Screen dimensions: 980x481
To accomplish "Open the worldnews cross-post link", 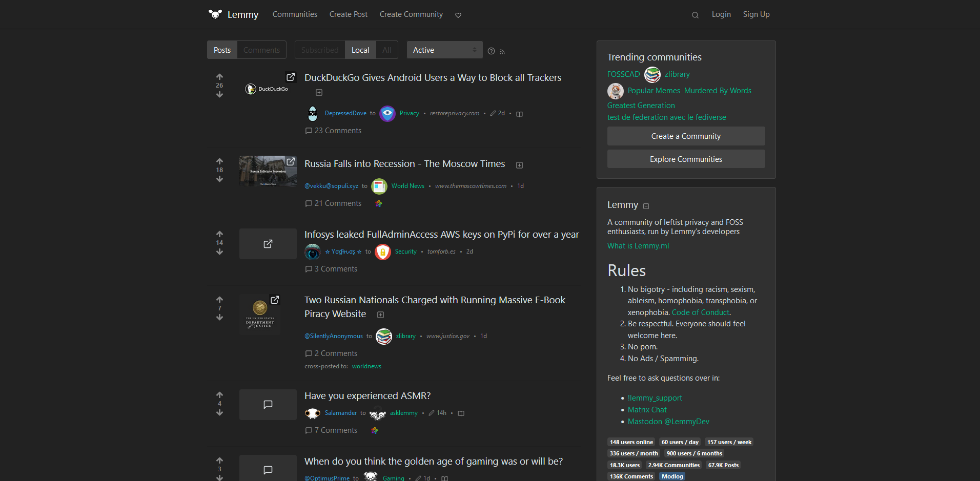I will point(366,366).
